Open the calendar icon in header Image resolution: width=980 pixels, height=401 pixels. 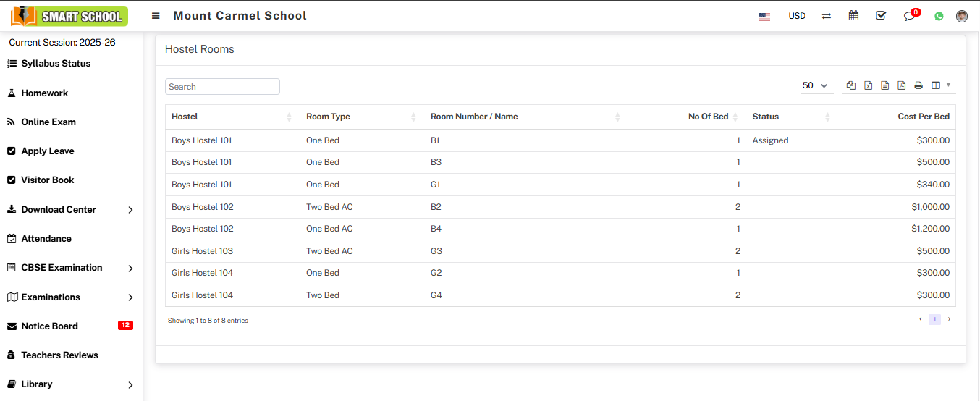pos(853,16)
